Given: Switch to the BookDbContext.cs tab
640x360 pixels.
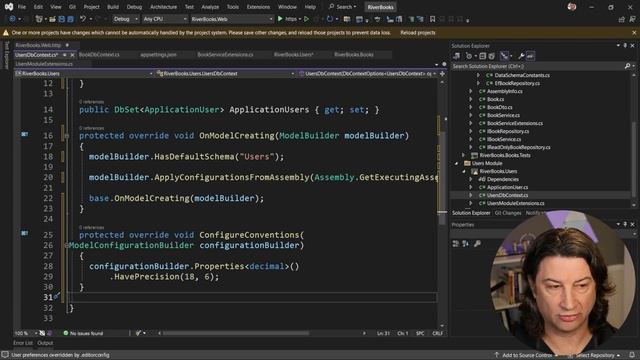Looking at the screenshot, I should [99, 54].
